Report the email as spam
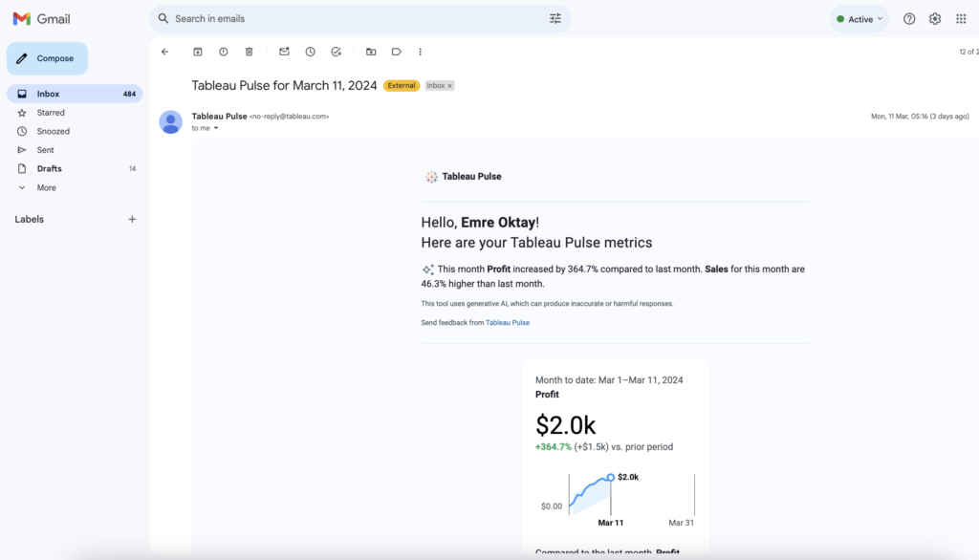Viewport: 979px width, 560px height. [x=223, y=52]
